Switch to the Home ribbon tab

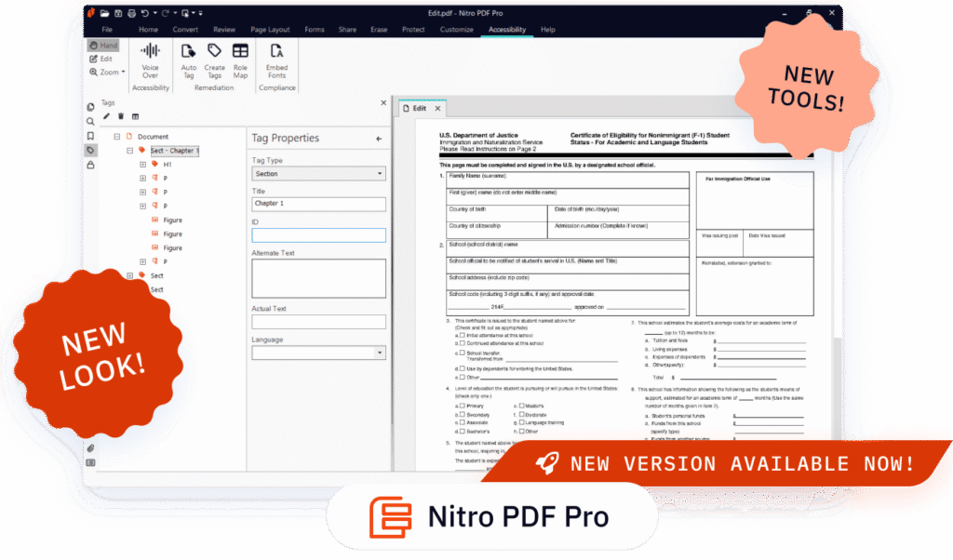(148, 30)
